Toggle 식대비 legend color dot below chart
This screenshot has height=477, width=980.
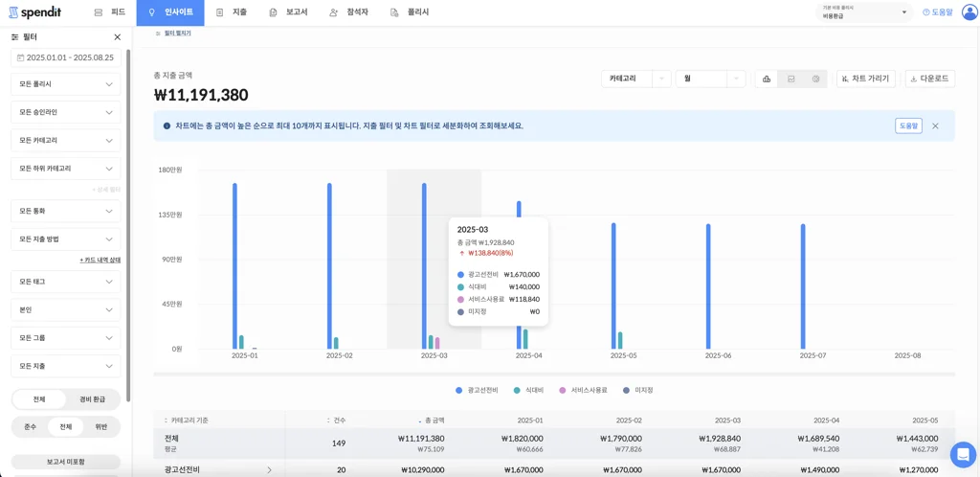point(517,391)
